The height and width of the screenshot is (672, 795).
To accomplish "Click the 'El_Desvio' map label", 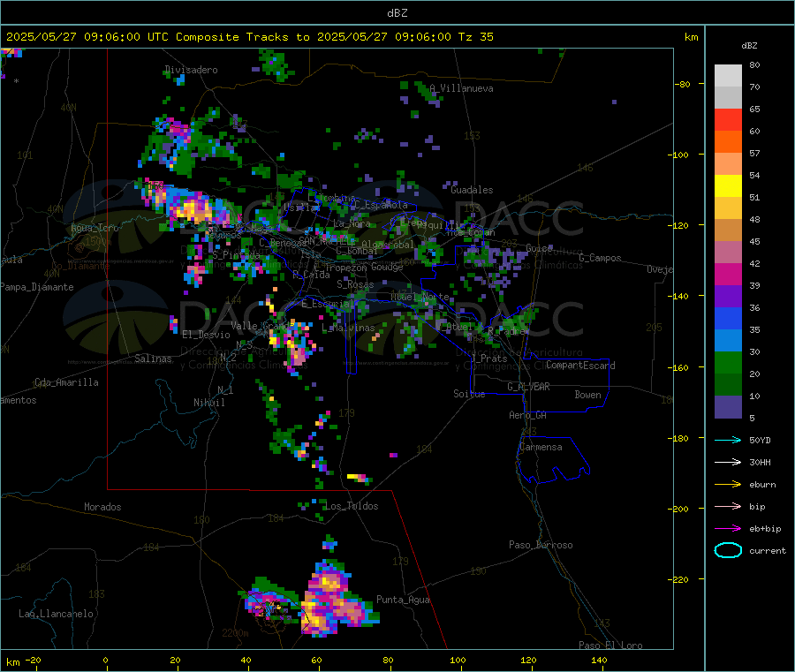I will (x=206, y=335).
